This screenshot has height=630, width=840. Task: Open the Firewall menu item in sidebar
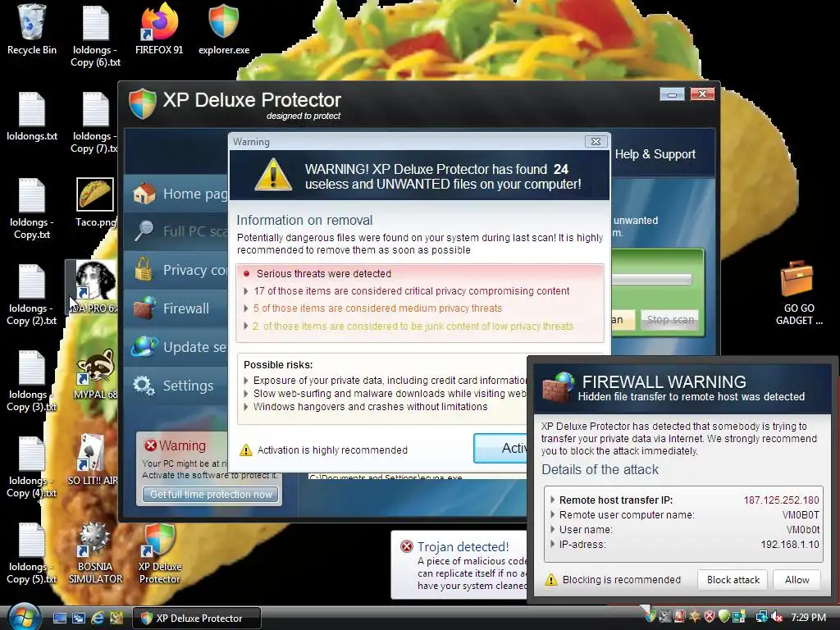(176, 308)
